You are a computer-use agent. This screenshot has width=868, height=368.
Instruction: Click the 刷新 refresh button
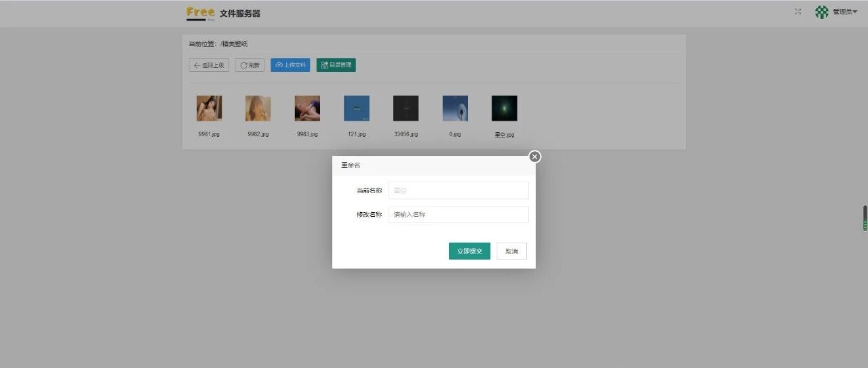pos(250,65)
